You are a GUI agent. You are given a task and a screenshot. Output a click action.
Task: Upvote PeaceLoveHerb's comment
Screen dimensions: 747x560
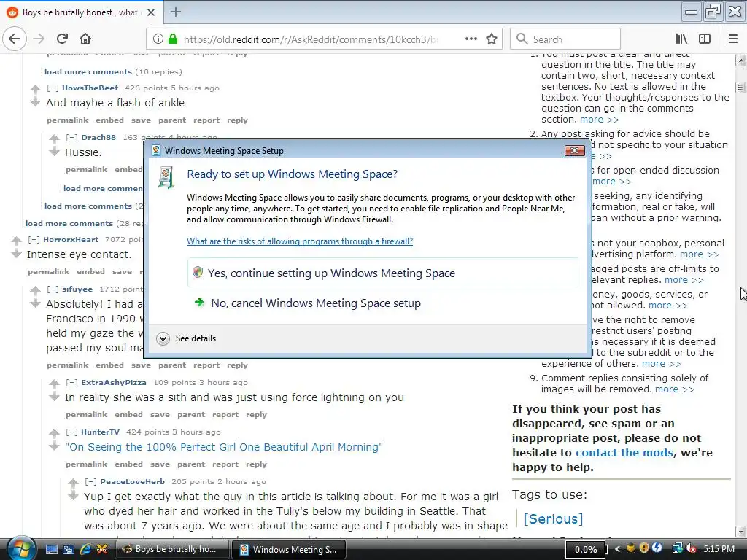point(73,483)
